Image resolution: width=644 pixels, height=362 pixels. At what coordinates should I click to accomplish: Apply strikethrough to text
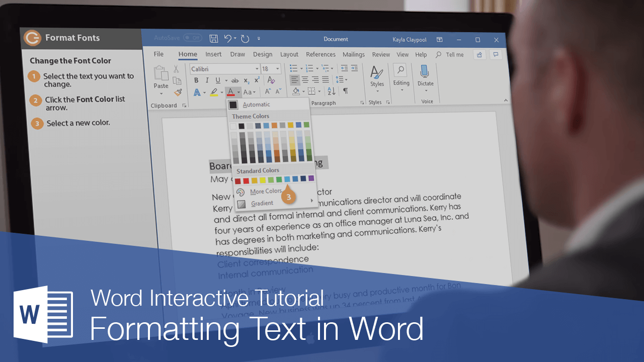point(235,80)
